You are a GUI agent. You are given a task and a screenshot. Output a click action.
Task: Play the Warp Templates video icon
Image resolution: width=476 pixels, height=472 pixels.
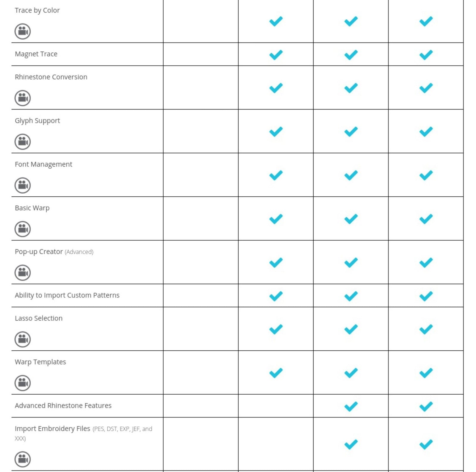pyautogui.click(x=23, y=383)
